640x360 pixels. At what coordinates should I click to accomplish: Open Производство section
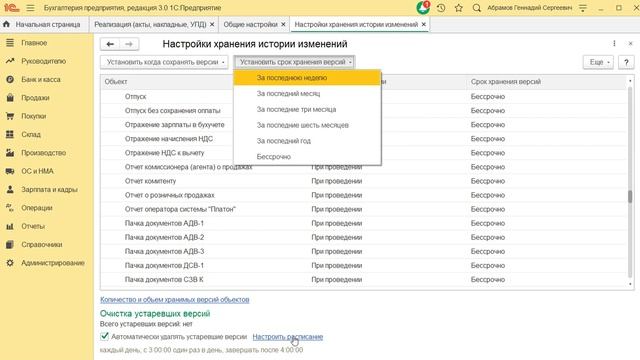coord(43,153)
